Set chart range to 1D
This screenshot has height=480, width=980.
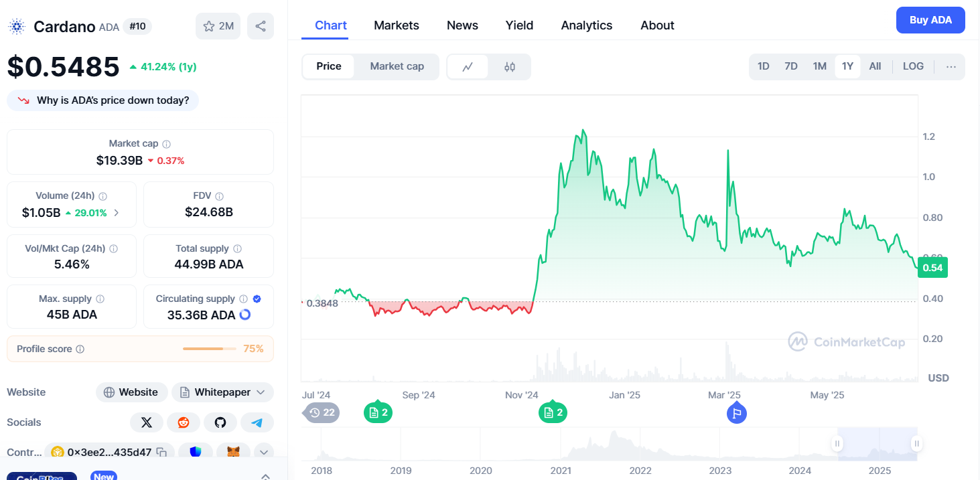pos(763,66)
